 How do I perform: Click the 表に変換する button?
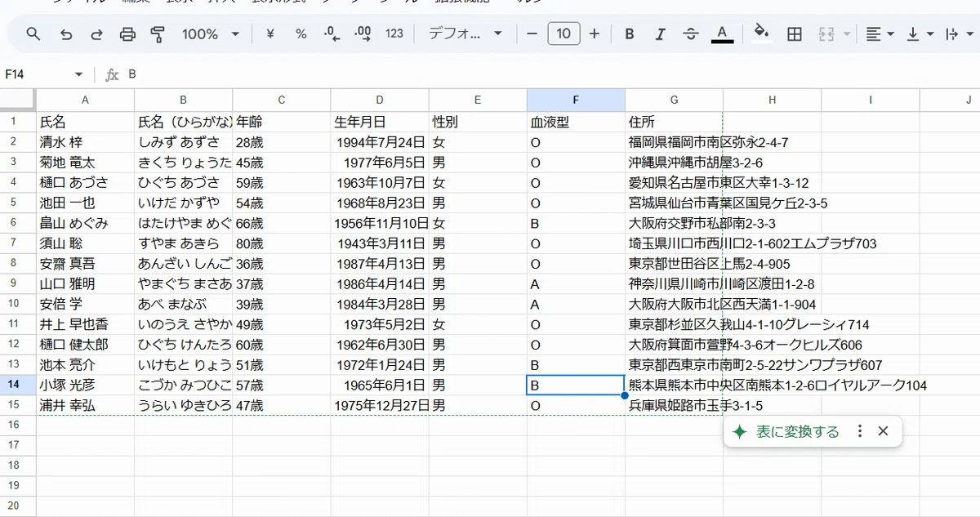(797, 432)
